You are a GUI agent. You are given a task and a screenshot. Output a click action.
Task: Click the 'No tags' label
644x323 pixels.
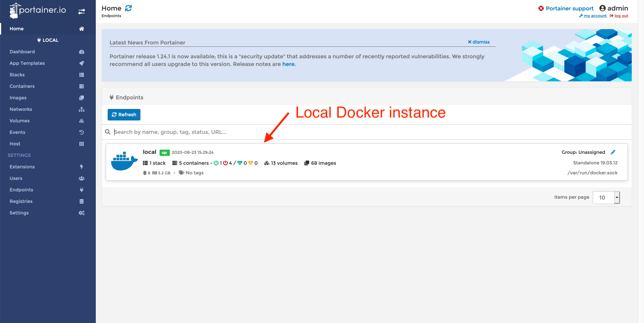(195, 173)
